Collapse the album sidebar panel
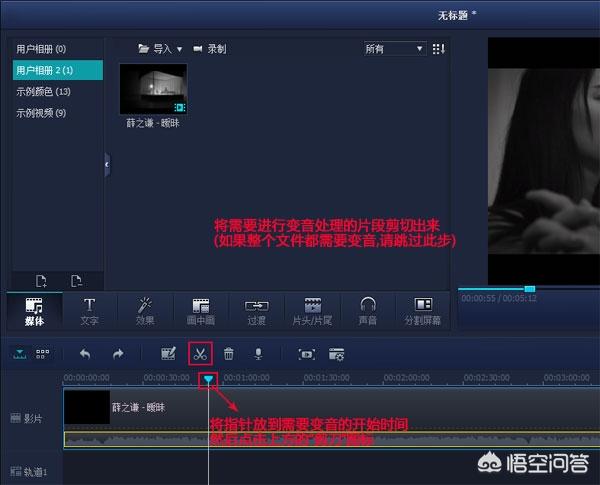 pos(106,166)
